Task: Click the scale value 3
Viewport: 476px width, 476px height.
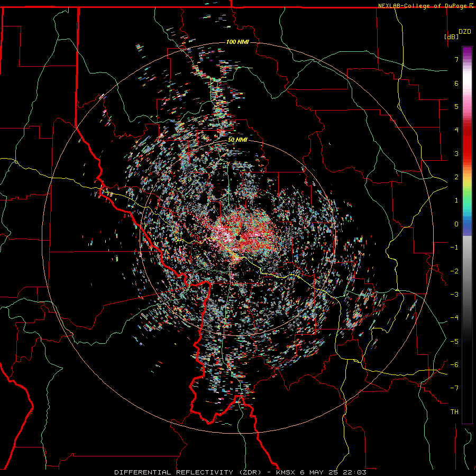Action: click(456, 153)
